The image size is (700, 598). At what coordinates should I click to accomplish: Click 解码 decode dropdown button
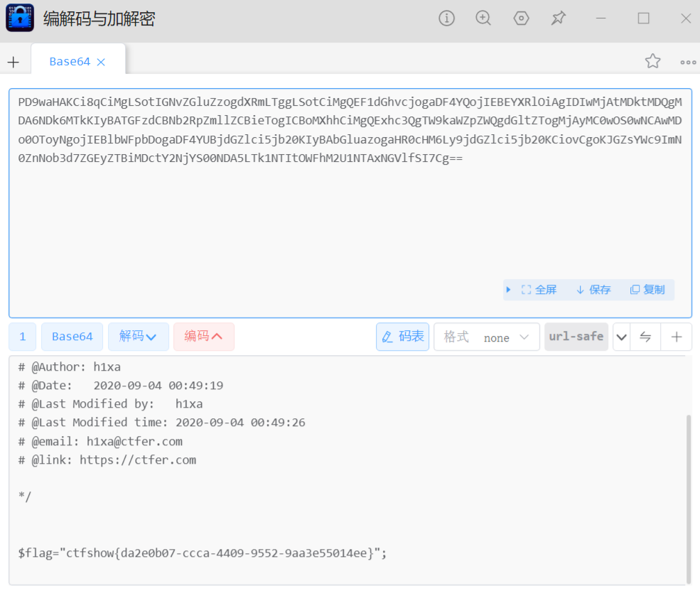139,337
